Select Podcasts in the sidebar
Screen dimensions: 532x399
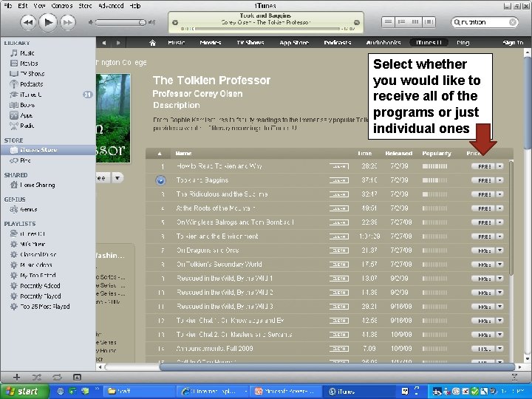point(31,84)
